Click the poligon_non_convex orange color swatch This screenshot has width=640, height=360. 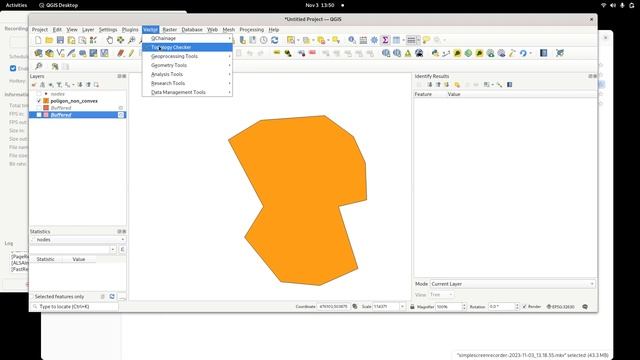(x=46, y=101)
